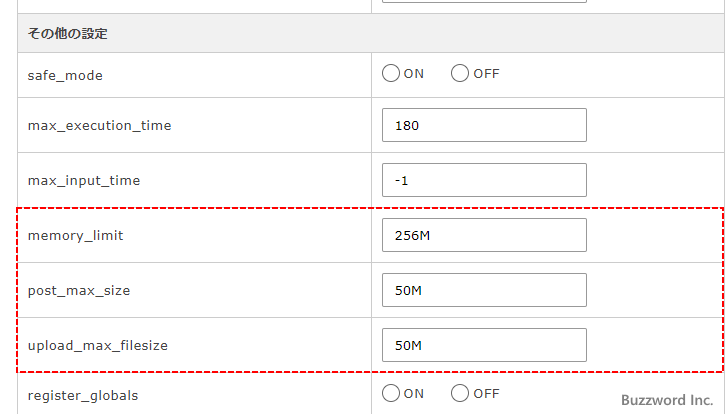The height and width of the screenshot is (414, 728).
Task: Click the register_globals label
Action: (x=83, y=396)
